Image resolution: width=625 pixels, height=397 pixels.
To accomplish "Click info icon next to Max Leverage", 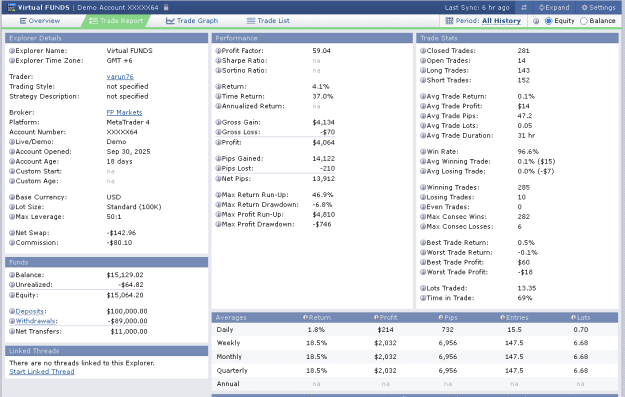I will coord(12,216).
